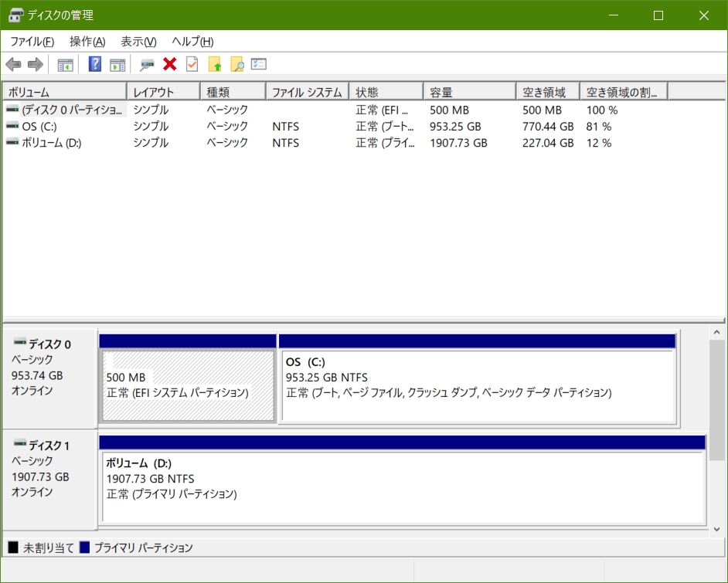Toggle the action pane show/hide icon

[x=117, y=64]
